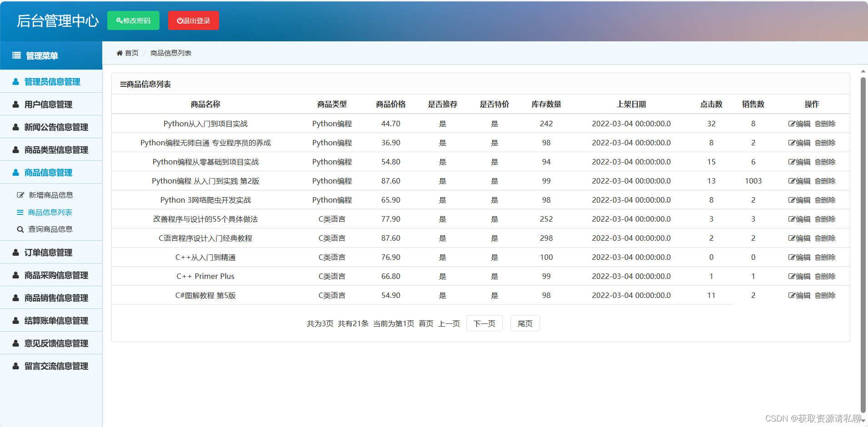The height and width of the screenshot is (427, 868).
Task: Edit Python编程从零基础到项目实战 row
Action: pos(799,162)
